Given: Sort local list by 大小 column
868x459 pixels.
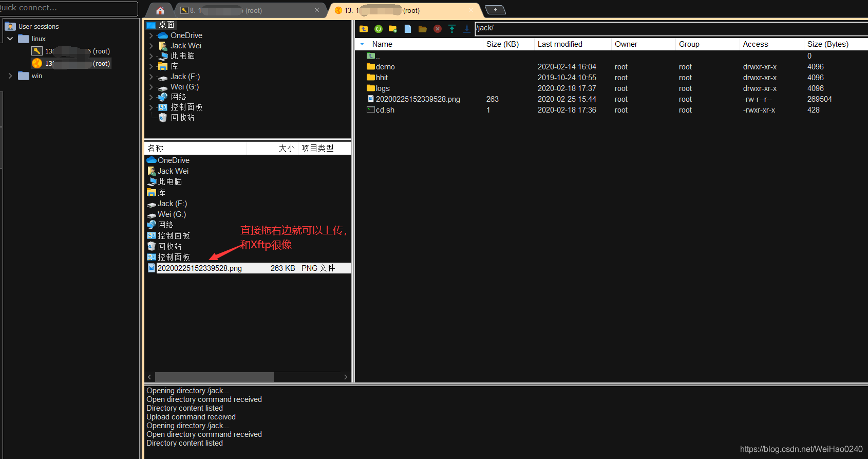Looking at the screenshot, I should [x=272, y=148].
